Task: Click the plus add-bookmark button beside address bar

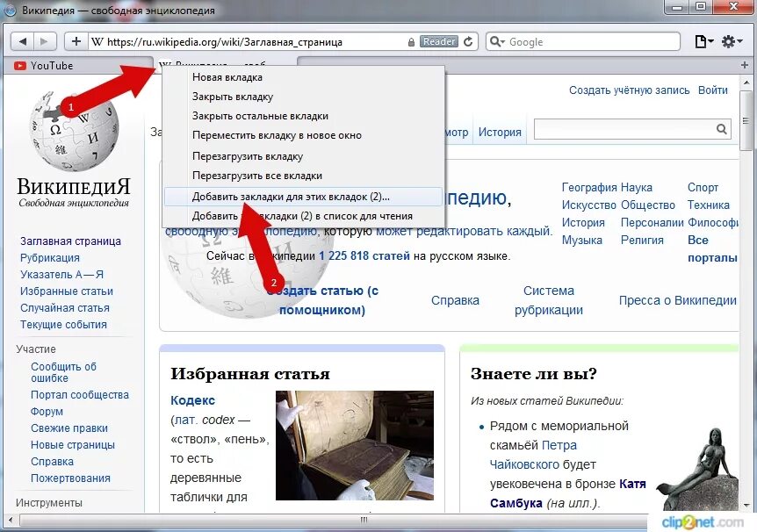Action: coord(76,42)
